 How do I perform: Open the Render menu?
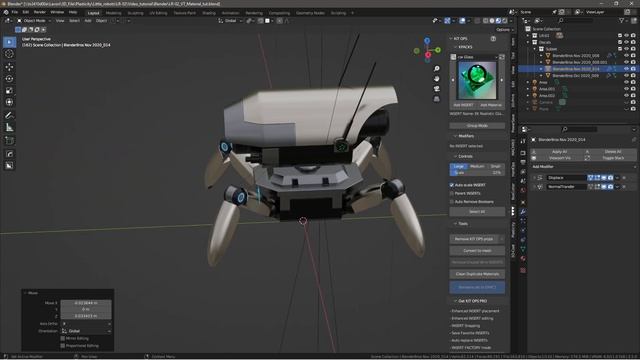(40, 12)
